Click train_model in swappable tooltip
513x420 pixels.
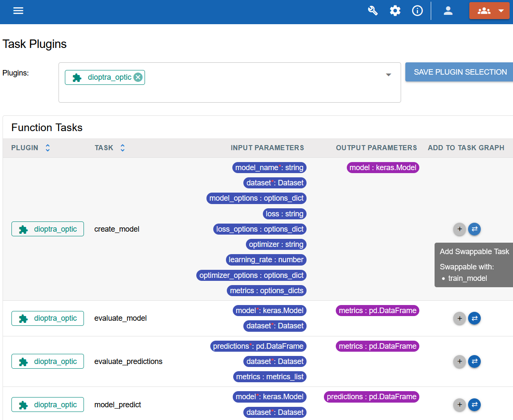[x=467, y=278]
